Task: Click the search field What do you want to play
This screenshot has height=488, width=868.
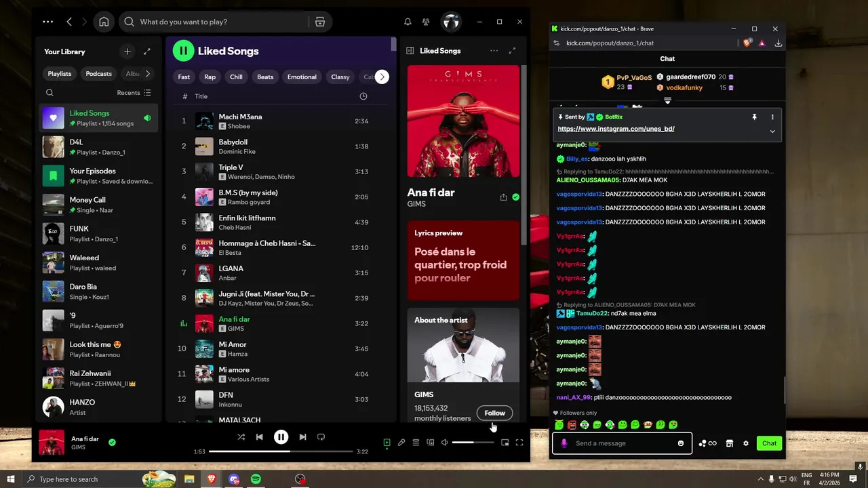Action: point(220,22)
